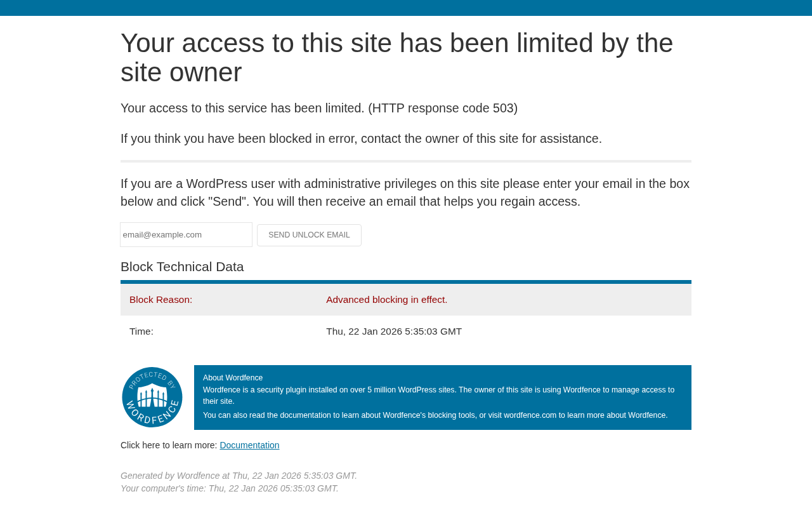Click the Block Technical Data heading
Image resolution: width=812 pixels, height=508 pixels.
tap(182, 267)
